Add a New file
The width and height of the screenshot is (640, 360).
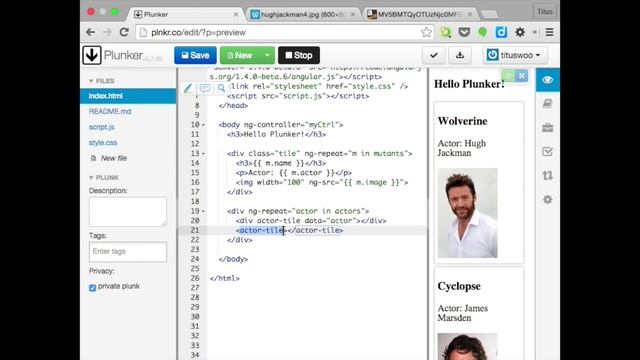tap(109, 158)
